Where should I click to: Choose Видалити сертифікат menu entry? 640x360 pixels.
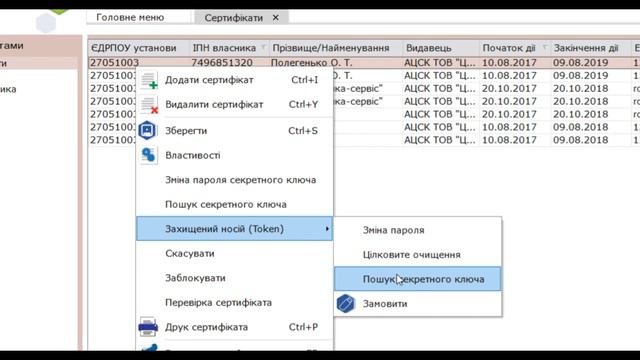click(x=234, y=104)
